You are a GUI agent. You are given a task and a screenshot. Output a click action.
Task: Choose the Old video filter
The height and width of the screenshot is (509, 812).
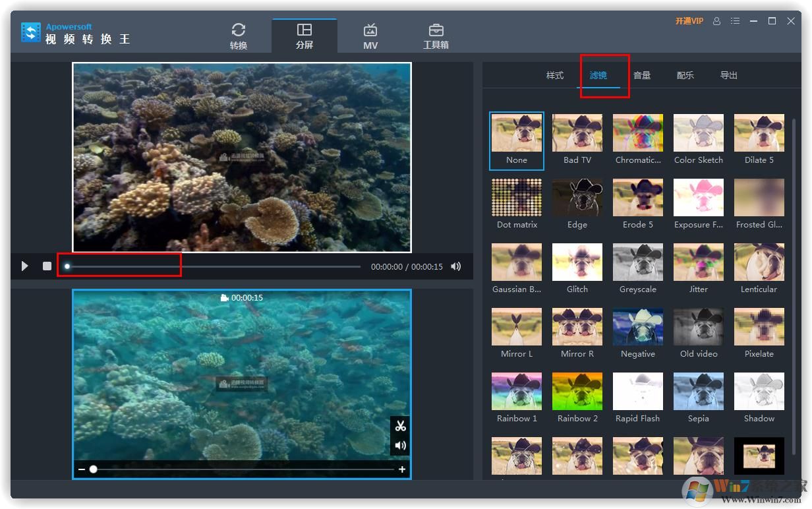point(699,327)
